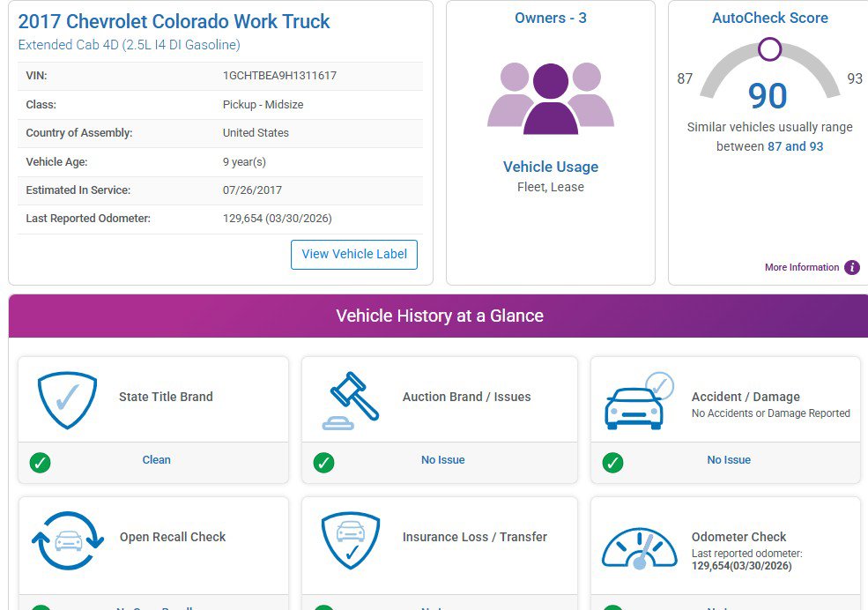Image resolution: width=868 pixels, height=610 pixels.
Task: Click the AutoCheck Score heading
Action: (x=770, y=18)
